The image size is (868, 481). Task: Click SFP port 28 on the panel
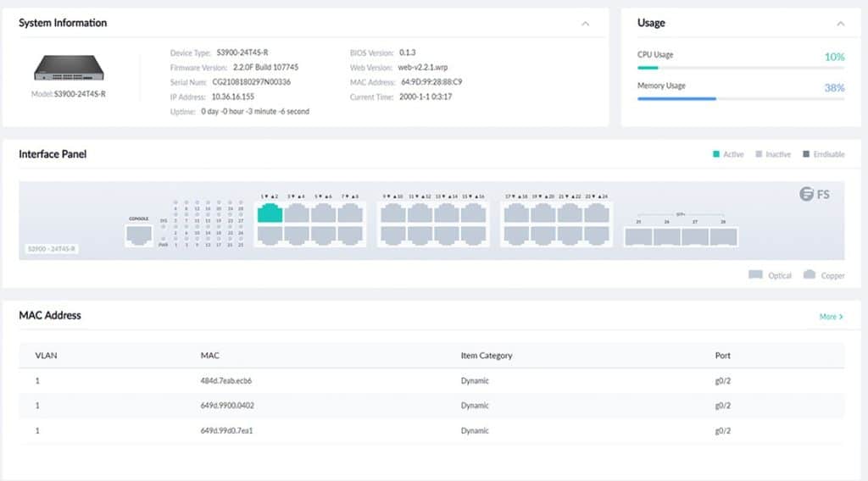pyautogui.click(x=723, y=235)
